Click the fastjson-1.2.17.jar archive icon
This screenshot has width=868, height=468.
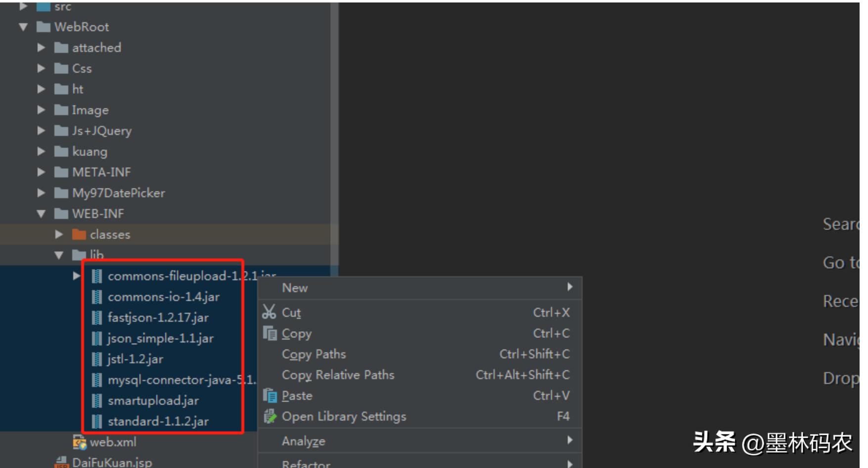point(97,317)
